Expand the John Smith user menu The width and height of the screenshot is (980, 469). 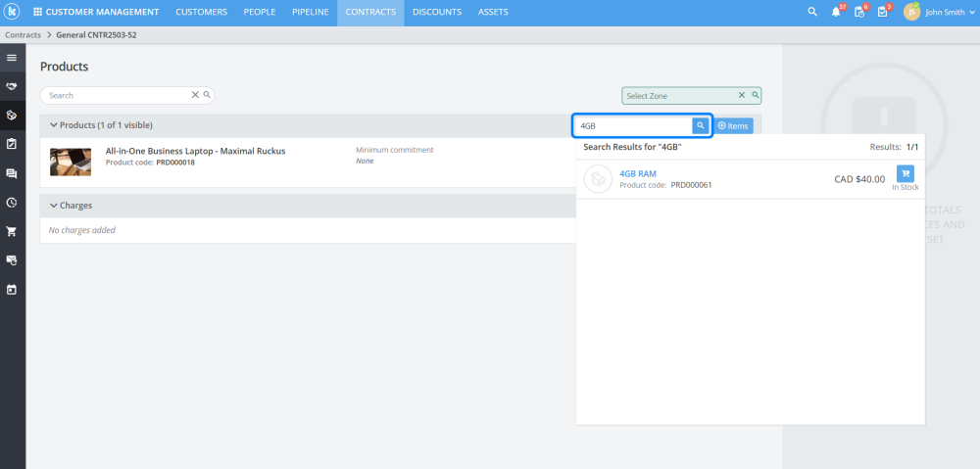click(x=950, y=12)
